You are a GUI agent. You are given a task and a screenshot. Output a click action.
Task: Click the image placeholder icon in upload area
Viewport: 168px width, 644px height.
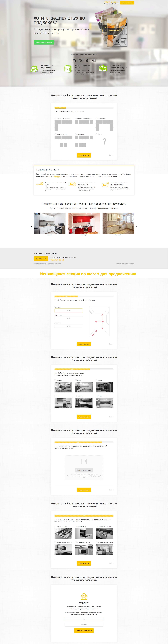84,462
